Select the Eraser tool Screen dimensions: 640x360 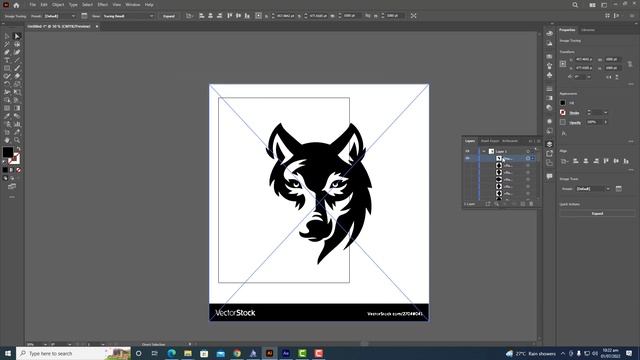click(x=17, y=76)
